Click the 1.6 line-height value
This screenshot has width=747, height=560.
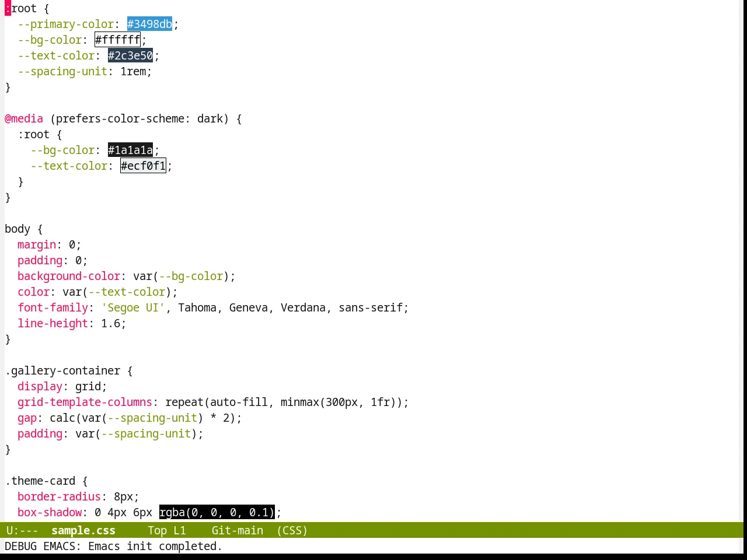click(110, 323)
